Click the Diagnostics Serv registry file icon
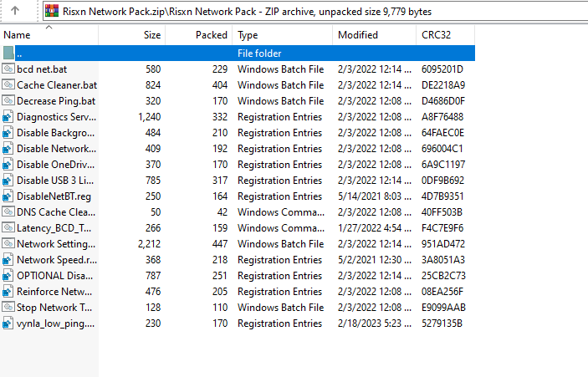 [8, 117]
